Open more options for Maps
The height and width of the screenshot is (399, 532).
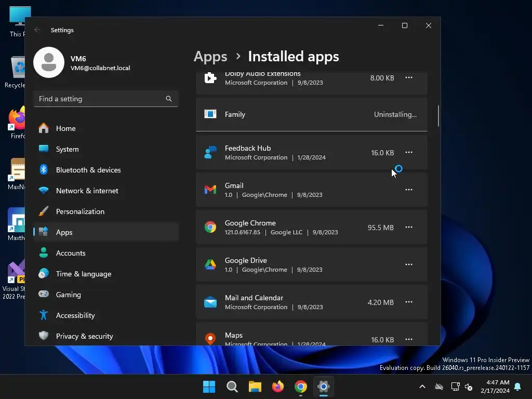[409, 339]
